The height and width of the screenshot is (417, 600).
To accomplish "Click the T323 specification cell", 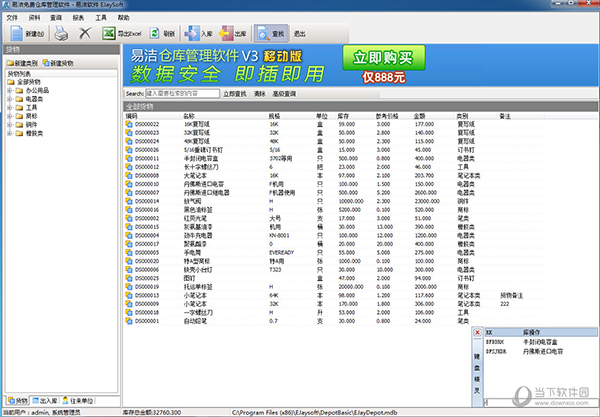I will (x=275, y=270).
